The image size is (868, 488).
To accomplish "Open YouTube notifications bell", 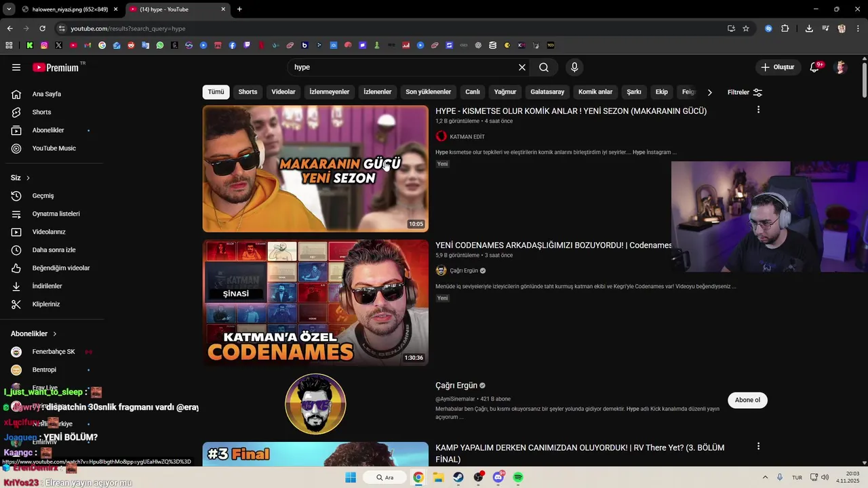I will (815, 67).
